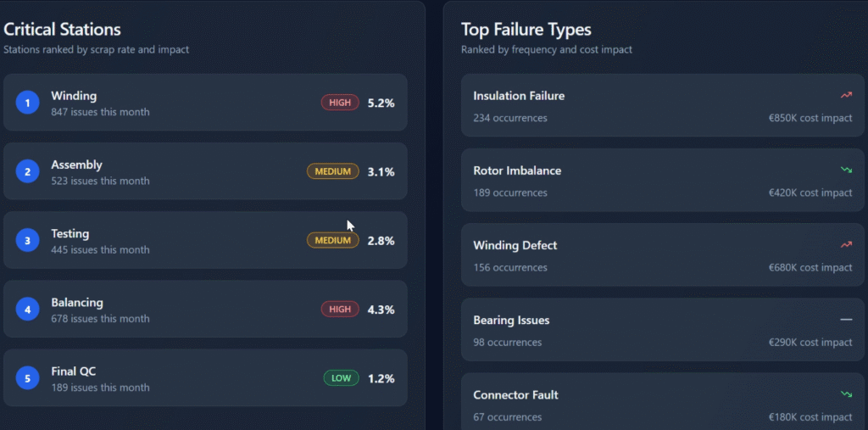
Task: Click Insulation Failure upward trend icon
Action: click(845, 95)
